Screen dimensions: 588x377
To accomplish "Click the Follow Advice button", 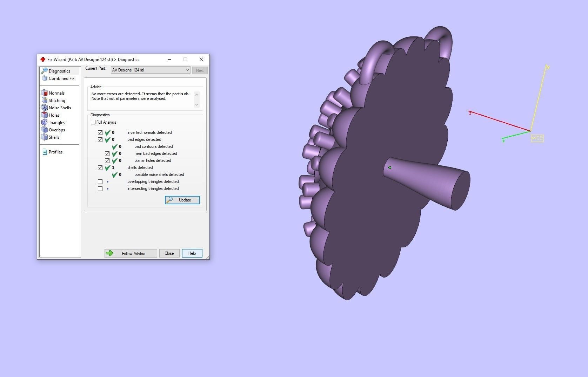I will (131, 253).
